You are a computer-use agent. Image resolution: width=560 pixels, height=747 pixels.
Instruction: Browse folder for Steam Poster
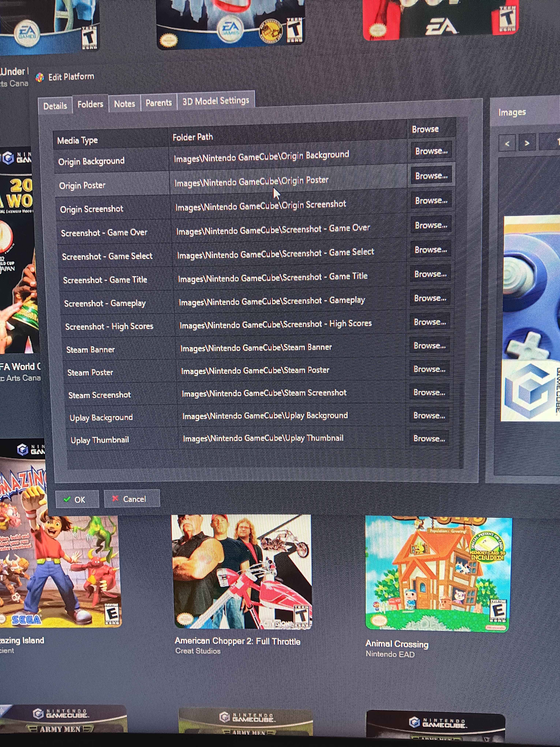429,369
